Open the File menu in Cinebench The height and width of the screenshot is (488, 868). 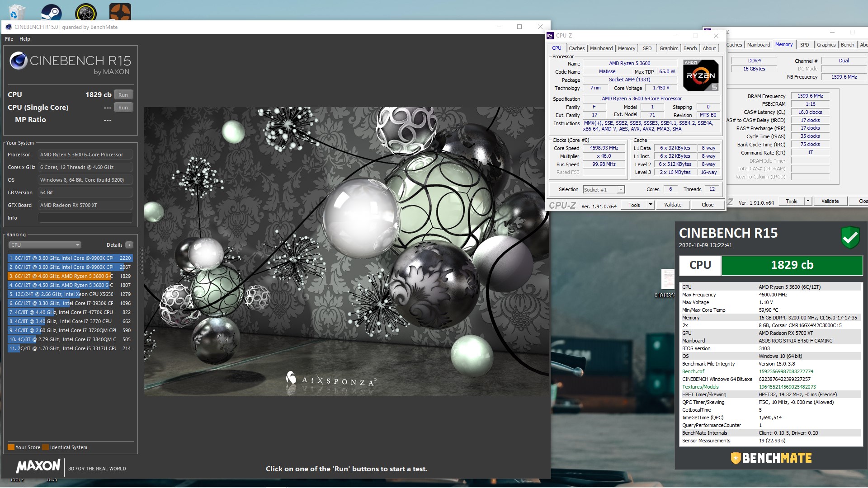9,39
